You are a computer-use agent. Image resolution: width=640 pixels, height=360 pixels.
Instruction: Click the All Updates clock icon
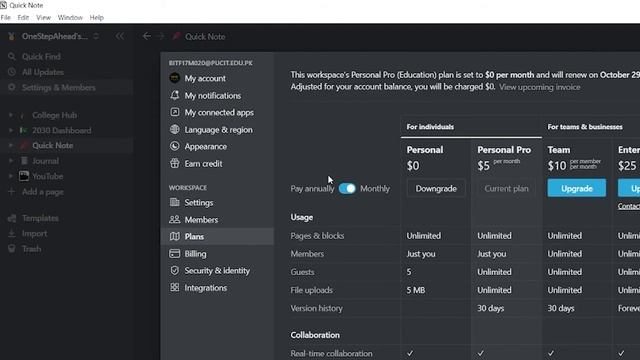pos(12,72)
